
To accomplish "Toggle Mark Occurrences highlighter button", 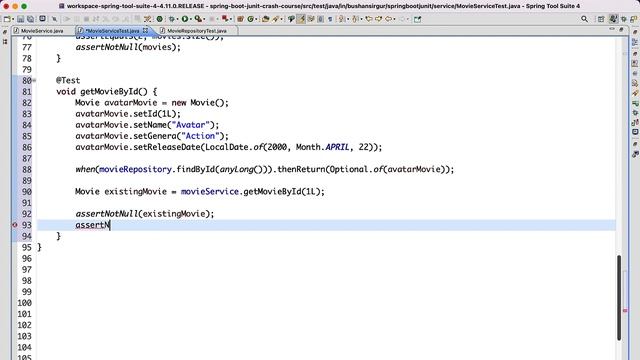I will [301, 19].
